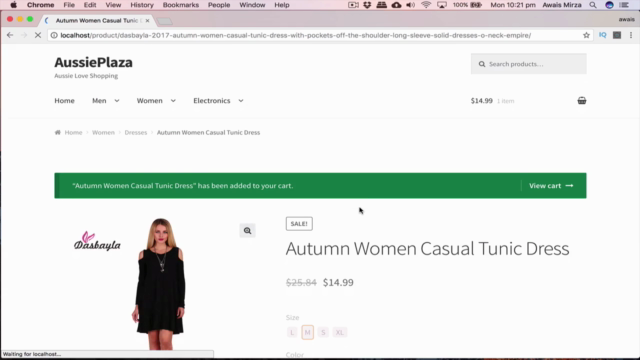This screenshot has height=360, width=640.
Task: Select the Autumn Women Casual Tunic tab
Action: [x=97, y=20]
